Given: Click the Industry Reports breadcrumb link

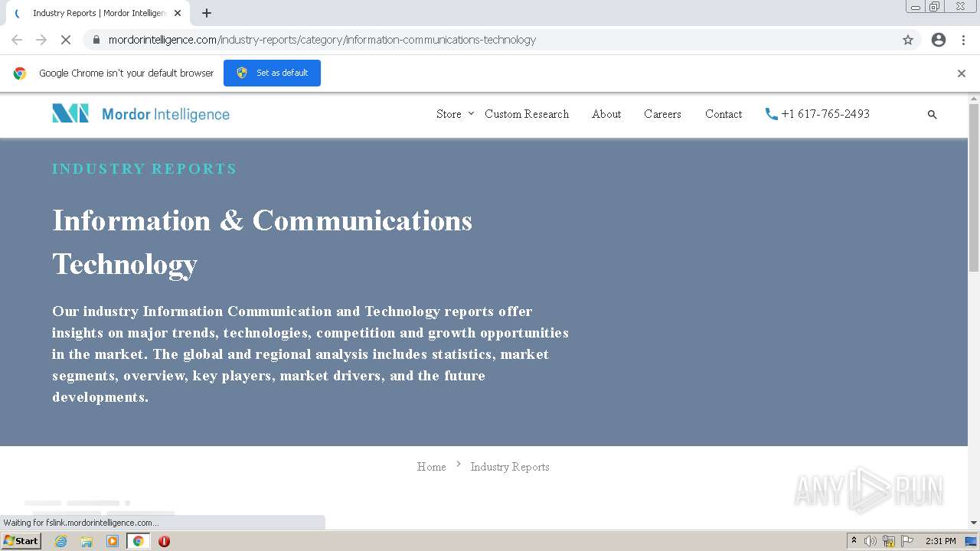Looking at the screenshot, I should [510, 467].
